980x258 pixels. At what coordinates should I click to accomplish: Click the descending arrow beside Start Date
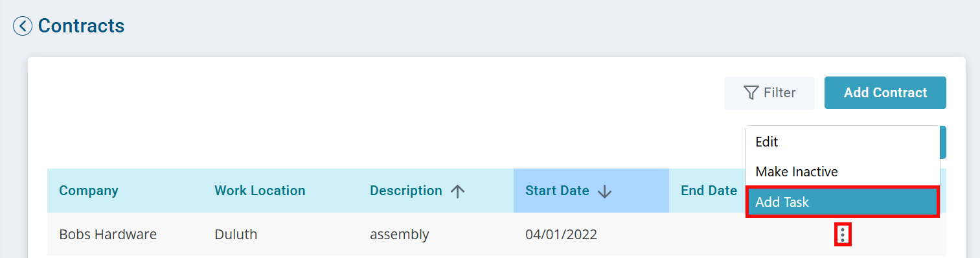[x=605, y=191]
